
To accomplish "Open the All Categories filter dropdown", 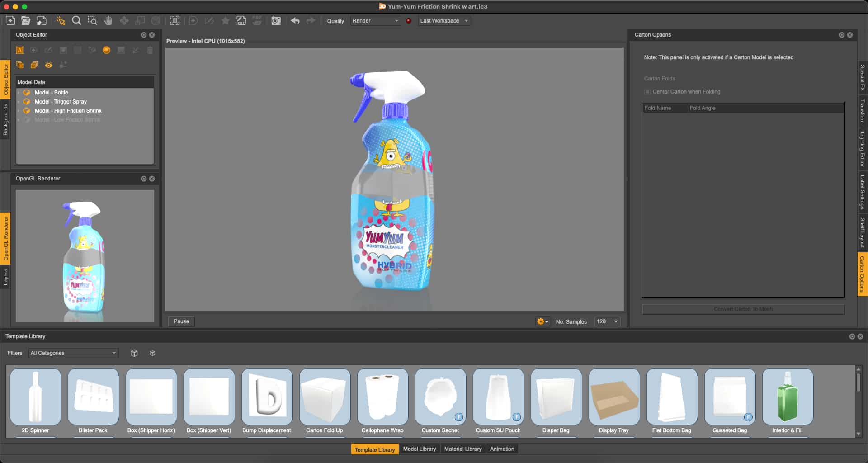I will pos(73,353).
